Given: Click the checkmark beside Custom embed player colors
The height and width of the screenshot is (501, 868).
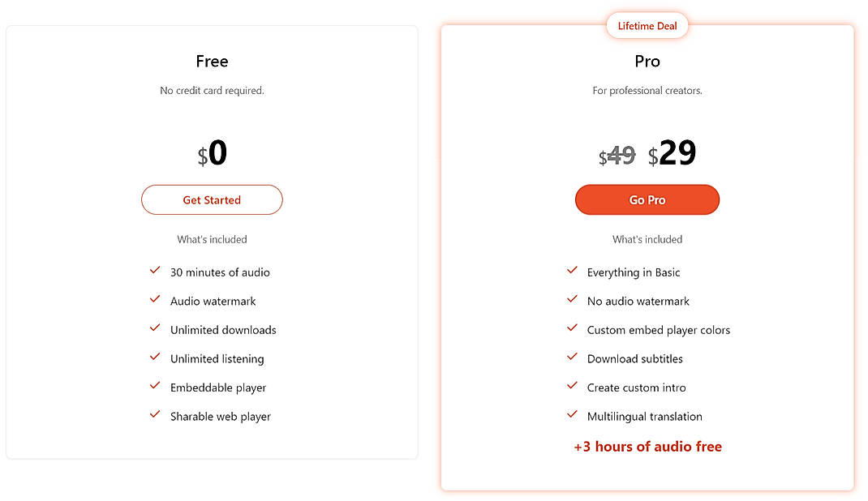Looking at the screenshot, I should tap(572, 328).
